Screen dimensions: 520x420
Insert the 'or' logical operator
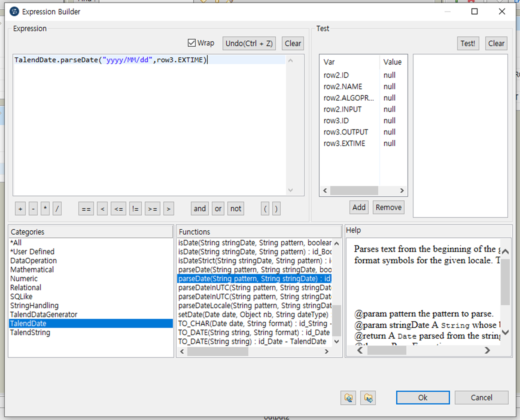pos(218,209)
